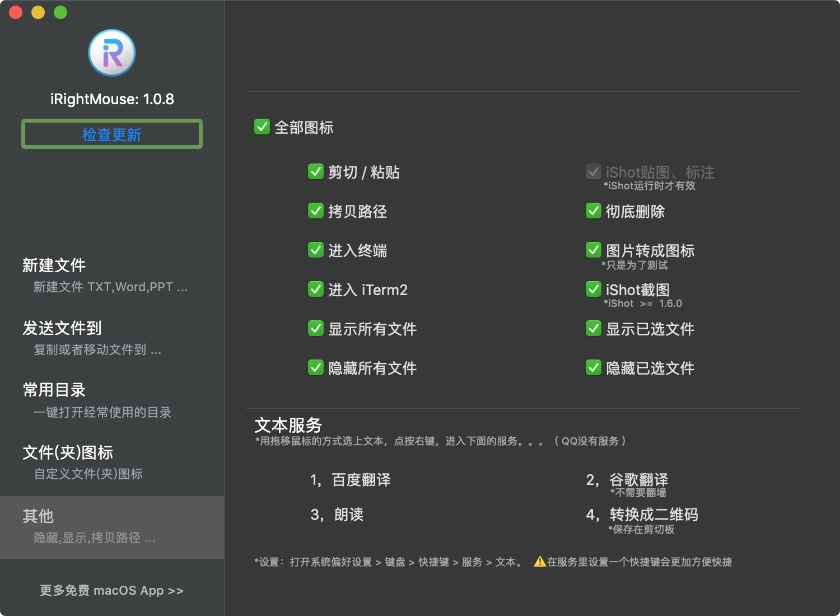840x616 pixels.
Task: Click the red close window button
Action: [16, 12]
